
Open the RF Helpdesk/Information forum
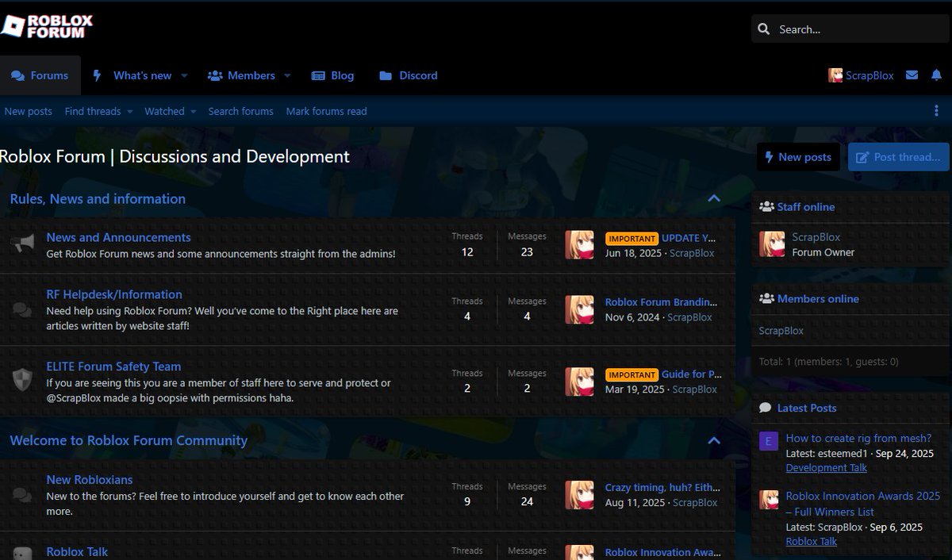pos(114,294)
